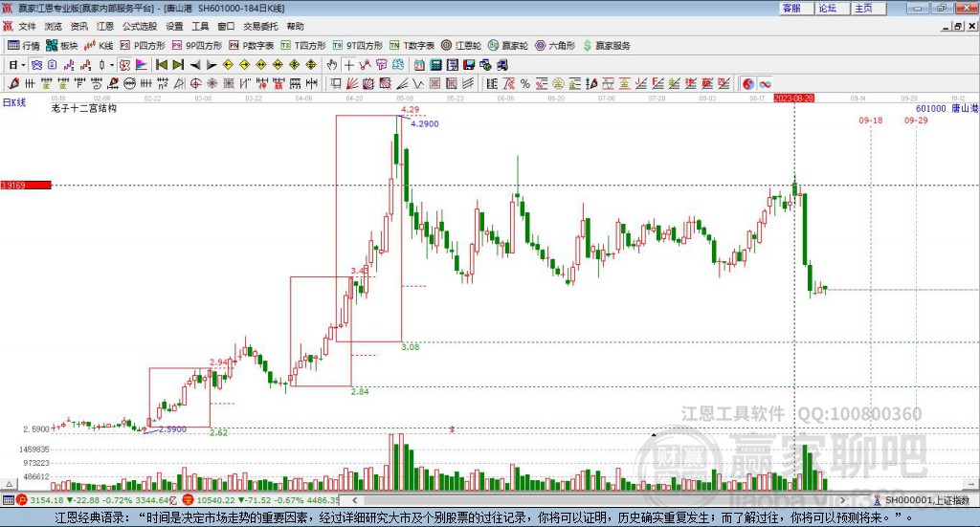Open the 资讯 menu
This screenshot has height=527, width=980.
pos(78,26)
